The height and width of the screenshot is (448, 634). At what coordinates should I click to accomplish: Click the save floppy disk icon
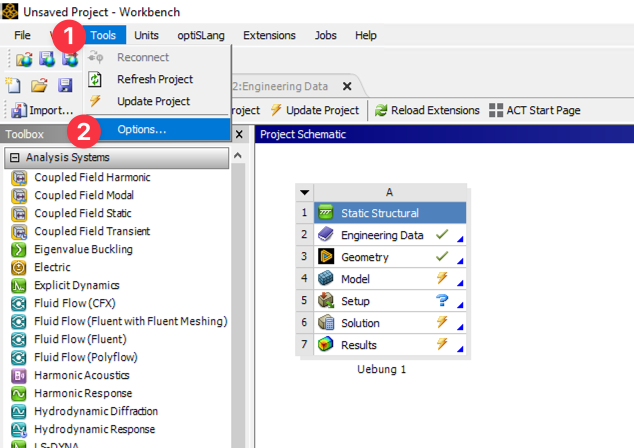[x=64, y=85]
